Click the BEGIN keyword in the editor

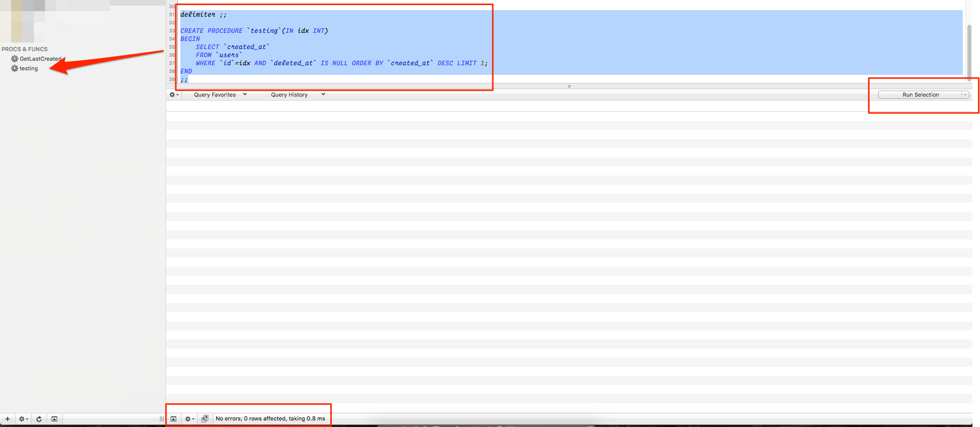tap(190, 39)
